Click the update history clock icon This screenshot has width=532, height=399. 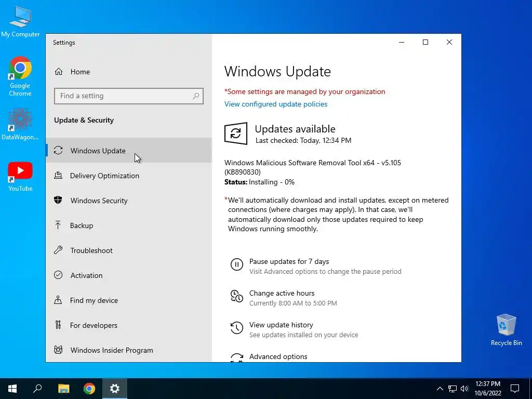(x=237, y=328)
